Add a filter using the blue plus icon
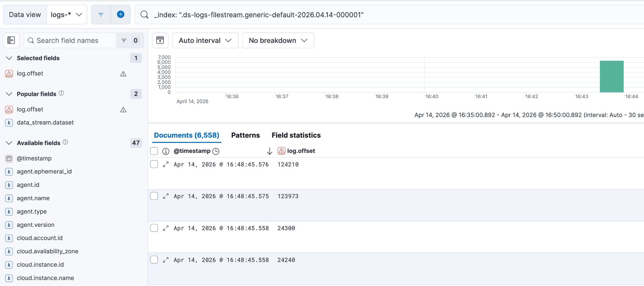Image resolution: width=644 pixels, height=286 pixels. click(x=121, y=14)
